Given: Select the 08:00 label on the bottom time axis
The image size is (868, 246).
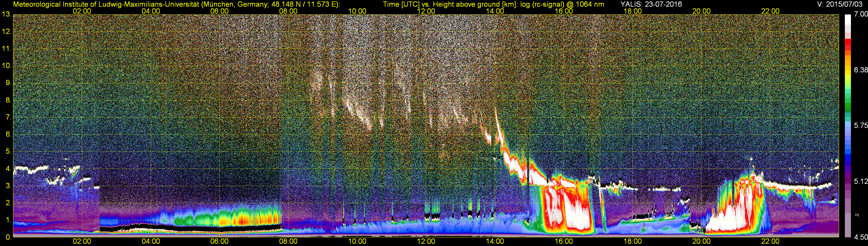Looking at the screenshot, I should click(x=288, y=242).
